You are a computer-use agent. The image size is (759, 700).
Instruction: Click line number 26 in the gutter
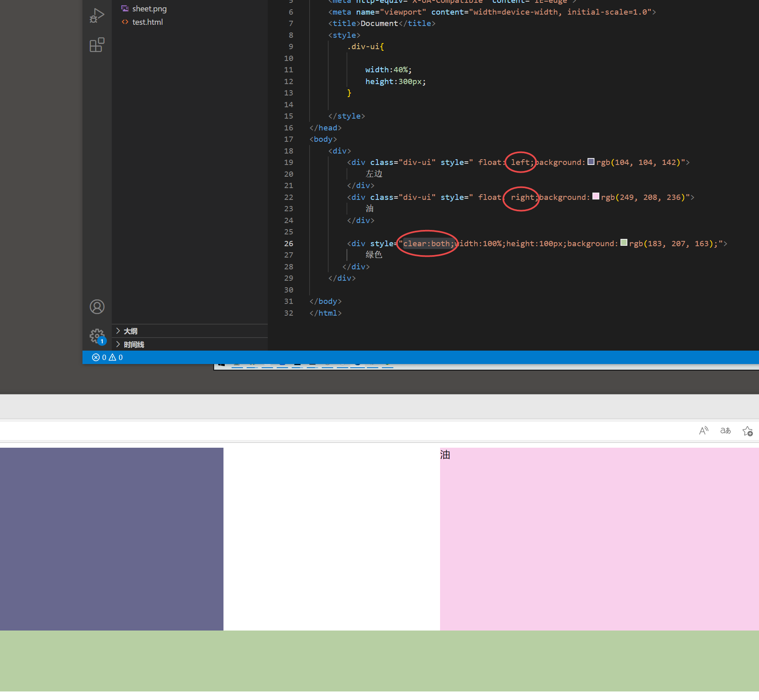[288, 244]
